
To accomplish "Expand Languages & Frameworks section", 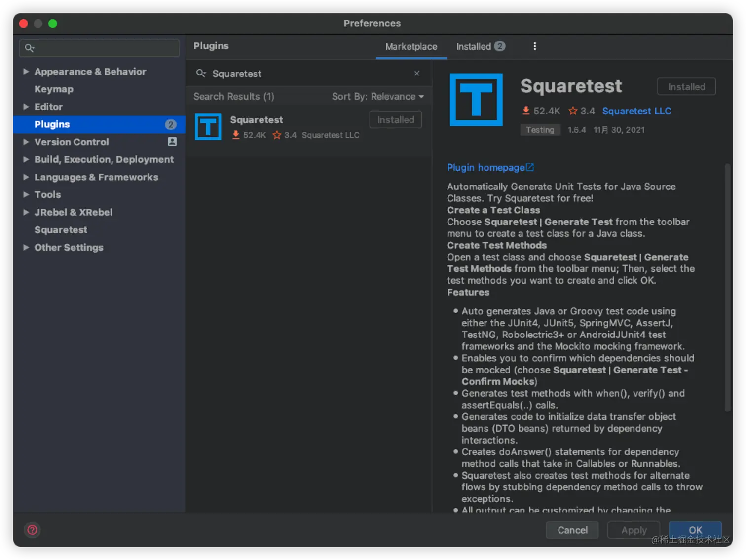I will 26,177.
